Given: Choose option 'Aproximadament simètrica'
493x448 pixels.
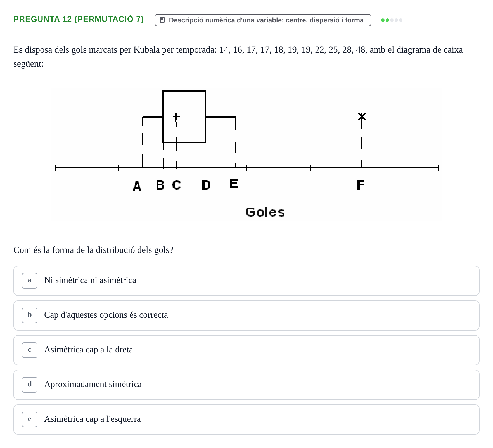Looking at the screenshot, I should tap(246, 385).
